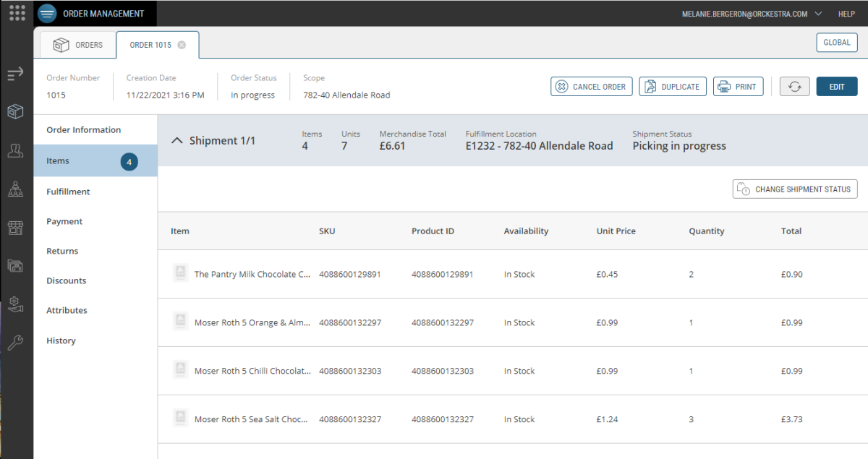Open the store icon in sidebar
Image resolution: width=868 pixels, height=459 pixels.
(16, 228)
